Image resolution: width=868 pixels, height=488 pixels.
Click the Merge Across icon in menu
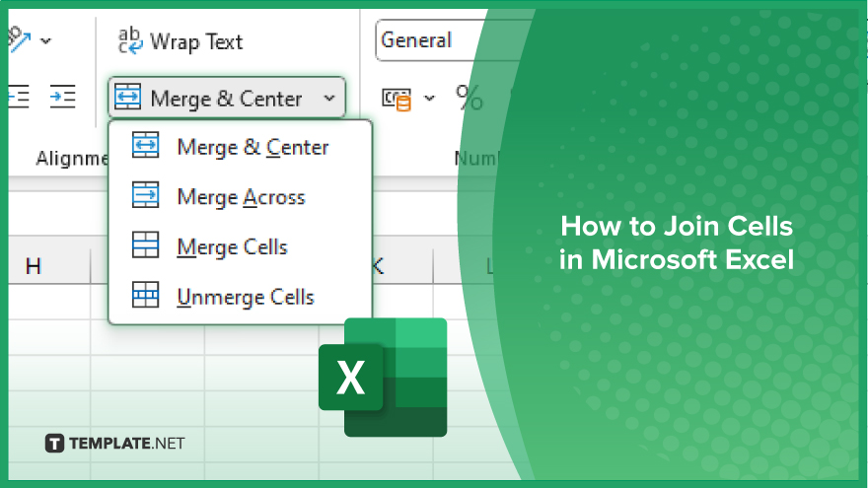coord(146,195)
